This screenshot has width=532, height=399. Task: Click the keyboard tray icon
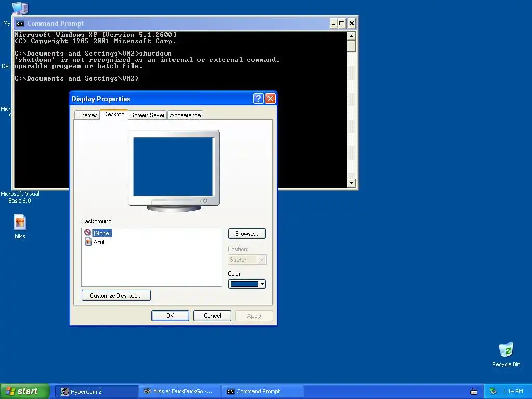click(474, 392)
